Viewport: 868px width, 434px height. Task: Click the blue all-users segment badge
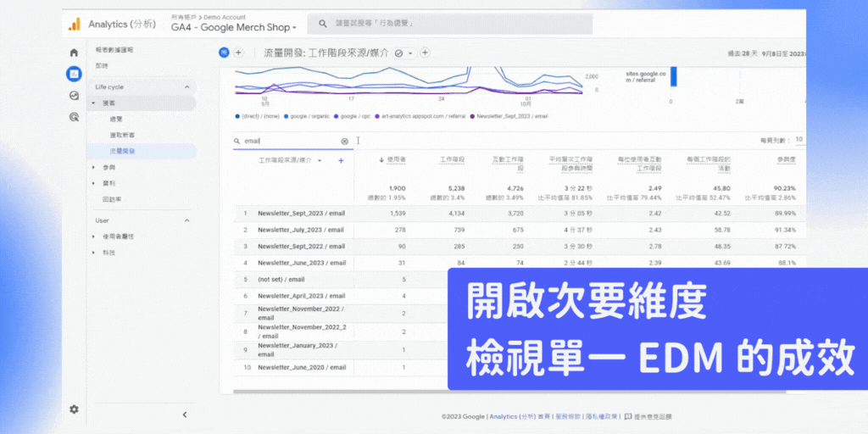coord(224,53)
